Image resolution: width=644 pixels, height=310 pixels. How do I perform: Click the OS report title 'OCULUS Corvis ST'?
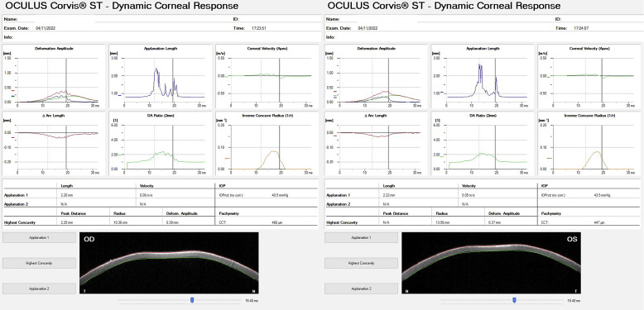pos(444,6)
